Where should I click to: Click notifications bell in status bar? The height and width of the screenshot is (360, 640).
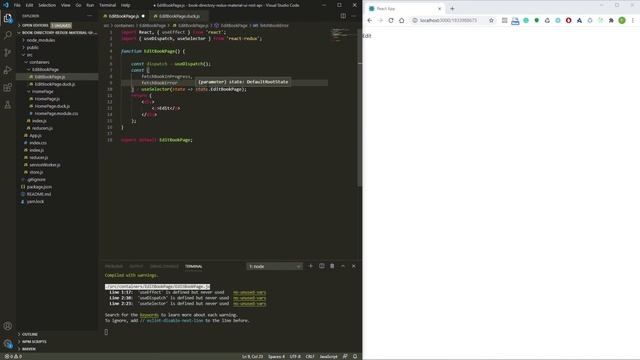pyautogui.click(x=355, y=356)
